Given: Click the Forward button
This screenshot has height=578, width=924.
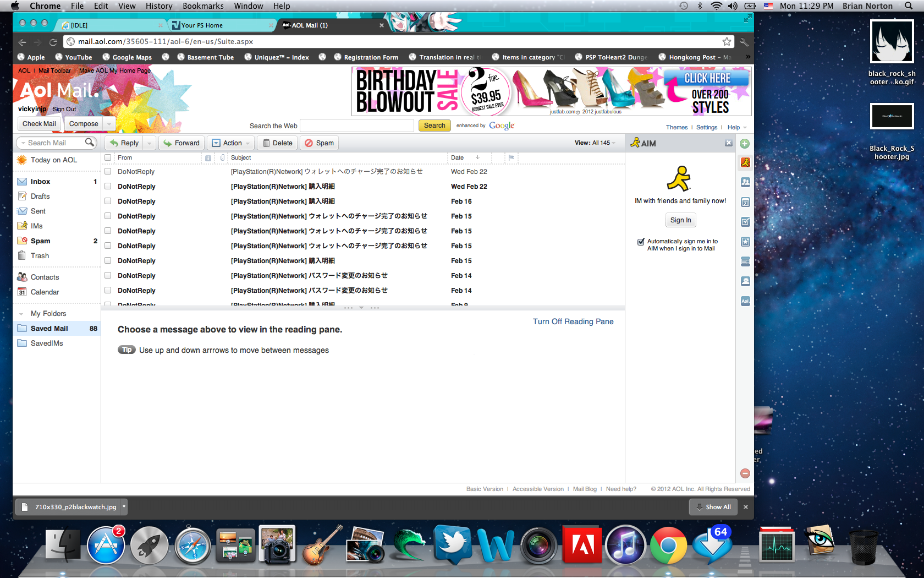Looking at the screenshot, I should 182,143.
